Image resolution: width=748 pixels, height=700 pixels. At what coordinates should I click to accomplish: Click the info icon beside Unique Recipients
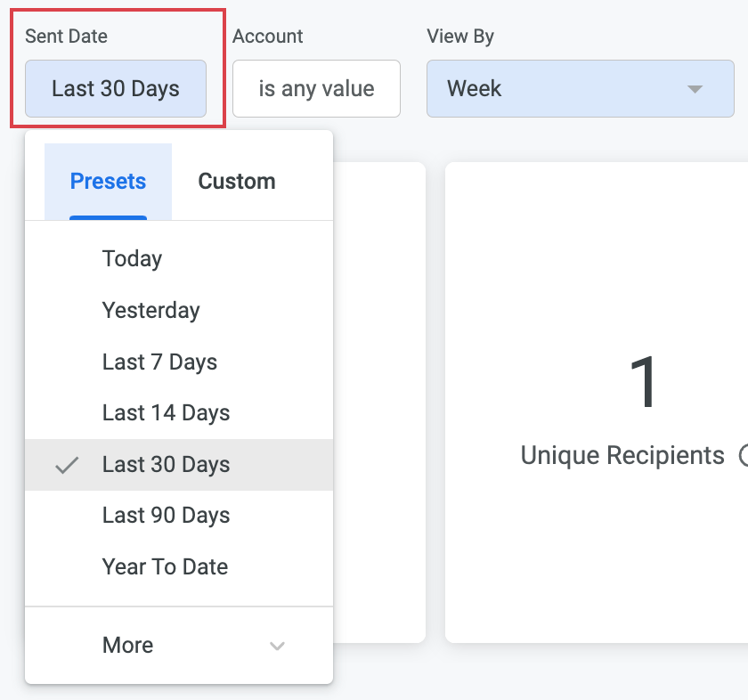[x=744, y=456]
